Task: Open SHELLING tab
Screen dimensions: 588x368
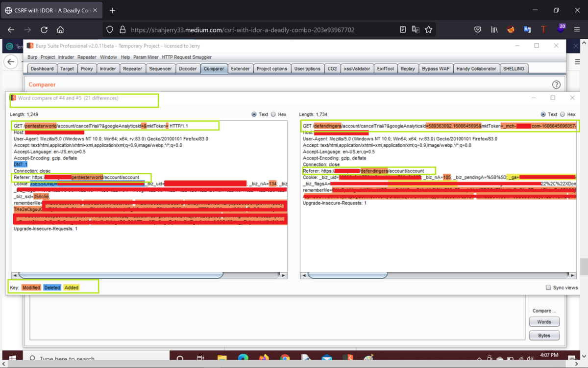Action: (x=514, y=69)
